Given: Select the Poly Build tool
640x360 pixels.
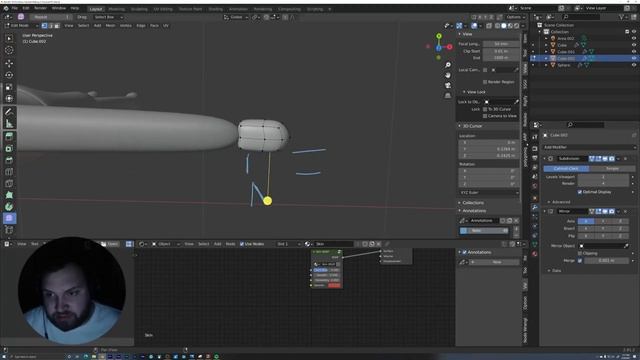Looking at the screenshot, I should [9, 195].
